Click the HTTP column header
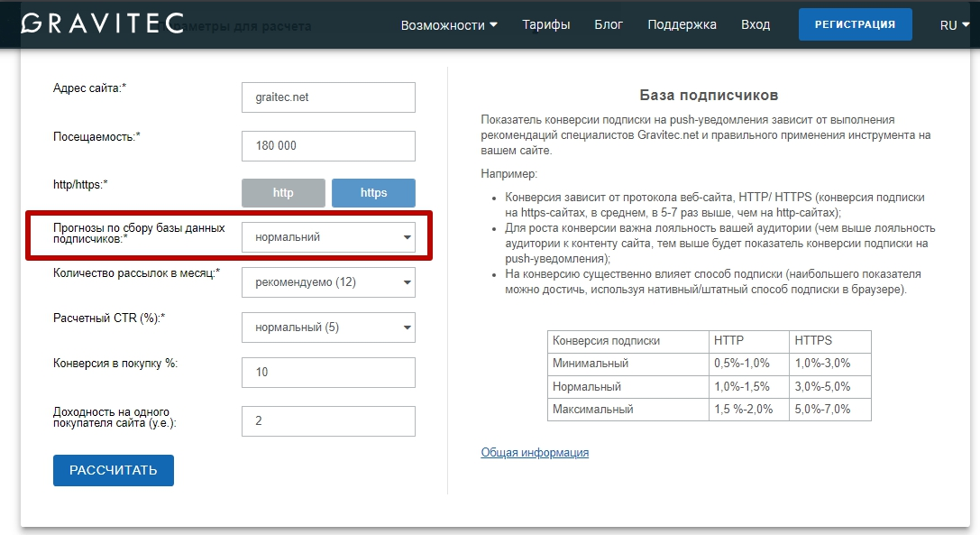 click(749, 341)
